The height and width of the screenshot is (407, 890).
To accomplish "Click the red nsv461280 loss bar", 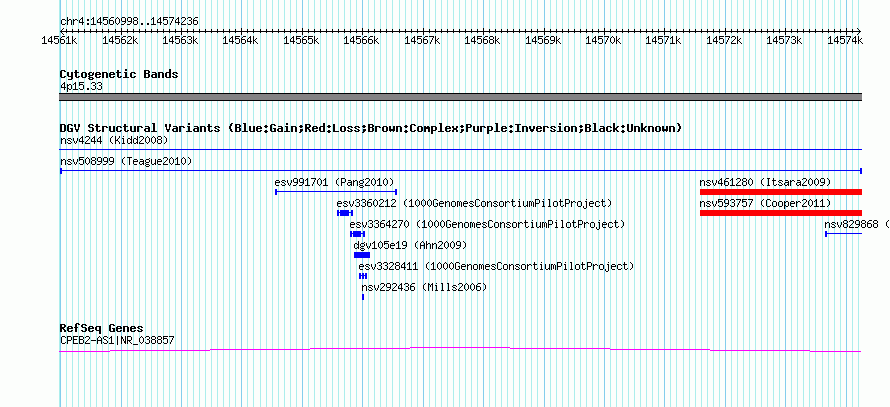I will click(780, 192).
